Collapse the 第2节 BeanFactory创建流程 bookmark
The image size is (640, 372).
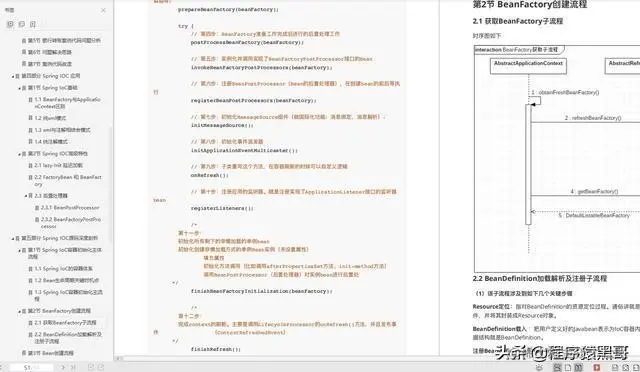pos(20,311)
